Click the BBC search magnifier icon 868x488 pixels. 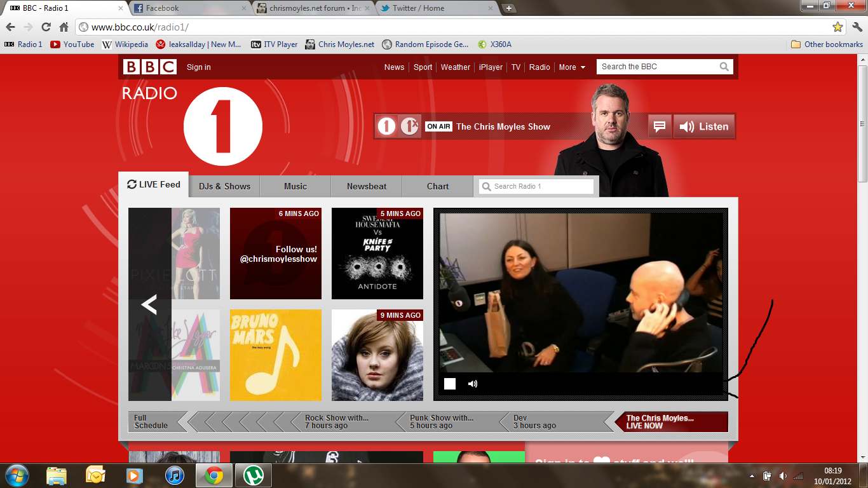724,67
